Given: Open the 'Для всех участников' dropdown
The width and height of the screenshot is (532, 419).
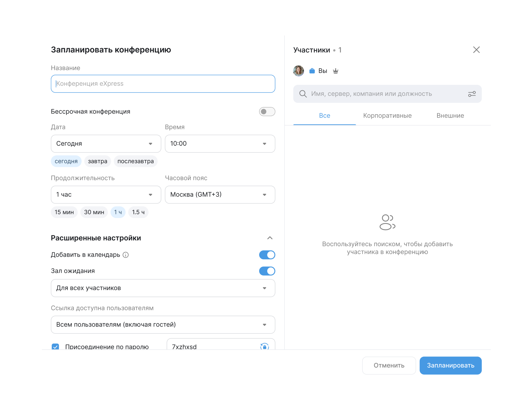Looking at the screenshot, I should (163, 288).
